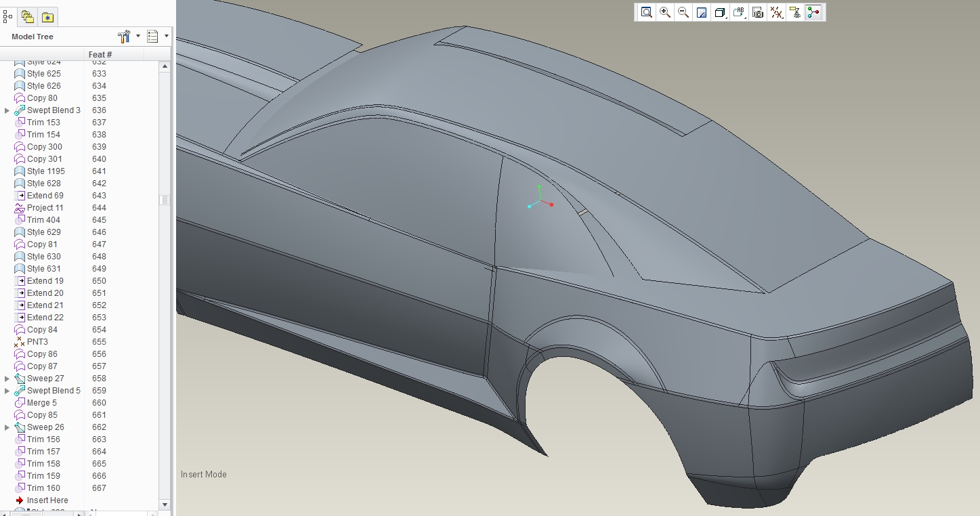Toggle the Spin Center icon
The width and height of the screenshot is (980, 516).
[813, 12]
